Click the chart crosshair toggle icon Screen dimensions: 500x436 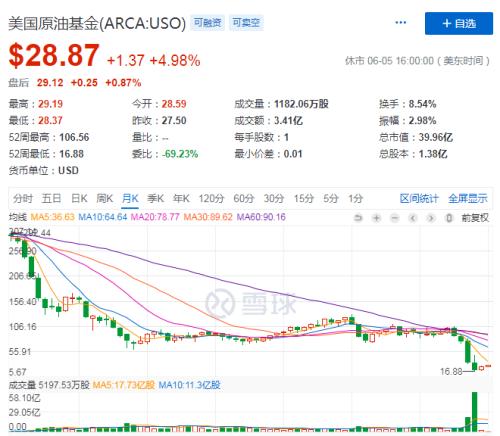pos(449,218)
